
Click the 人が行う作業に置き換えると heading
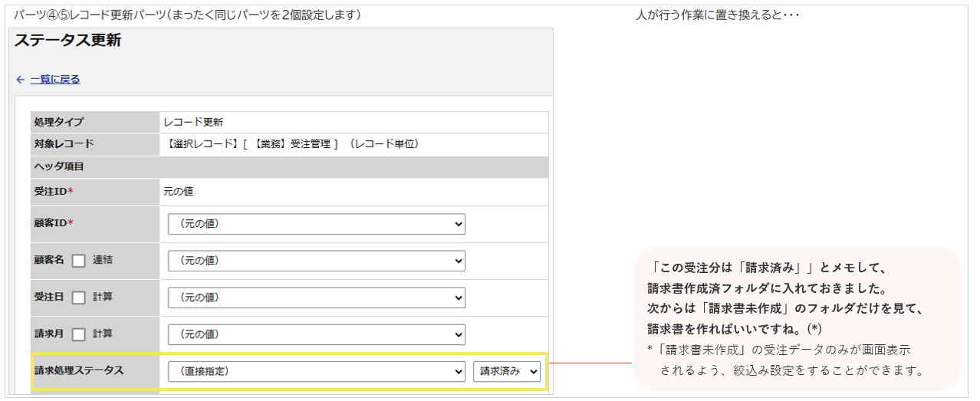718,15
